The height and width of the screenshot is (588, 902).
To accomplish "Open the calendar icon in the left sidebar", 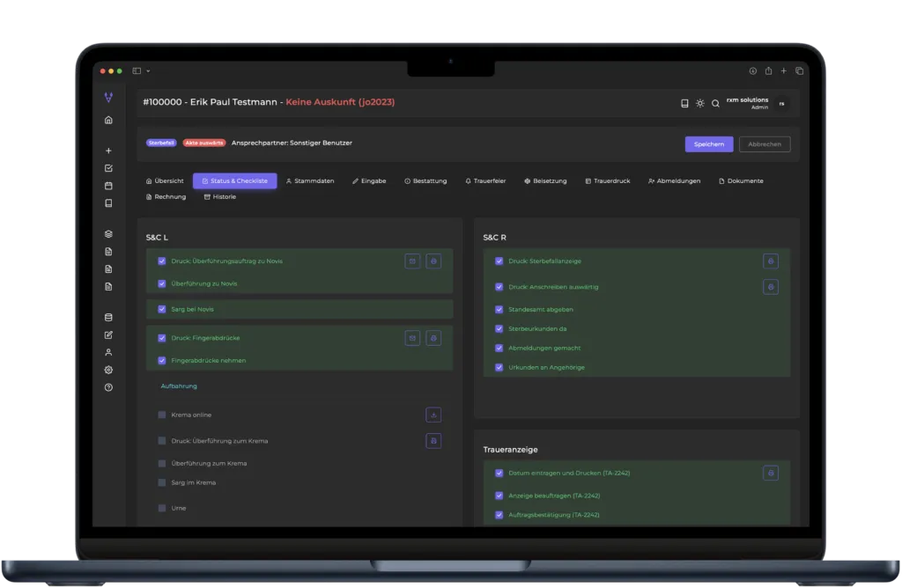I will click(108, 186).
